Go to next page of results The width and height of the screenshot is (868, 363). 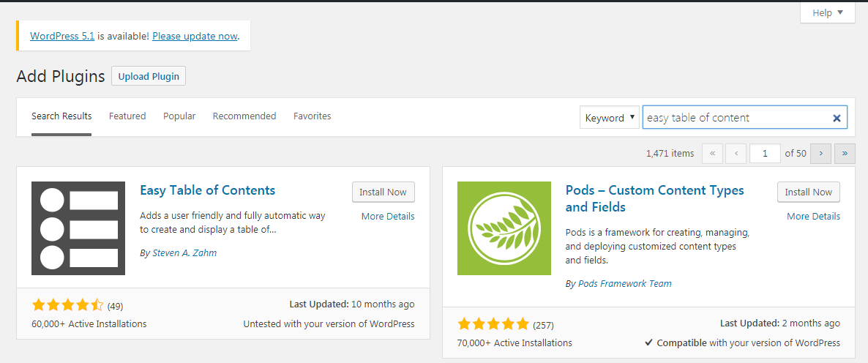tap(820, 154)
